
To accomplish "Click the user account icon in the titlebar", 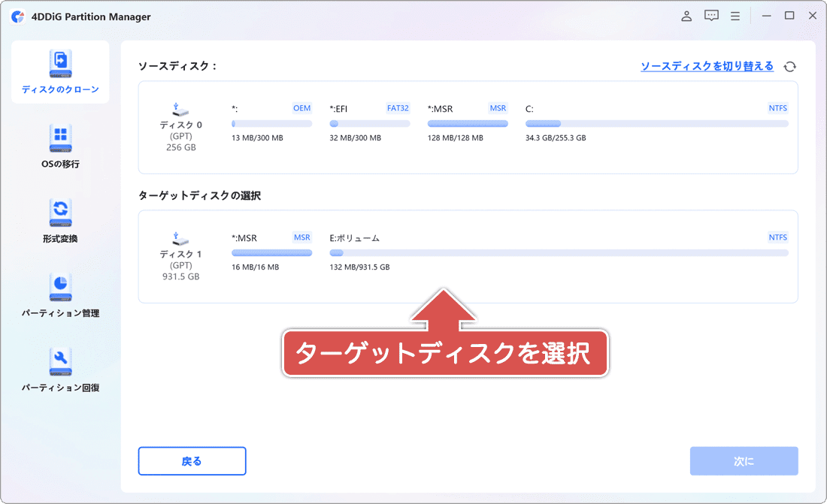I will pyautogui.click(x=686, y=15).
